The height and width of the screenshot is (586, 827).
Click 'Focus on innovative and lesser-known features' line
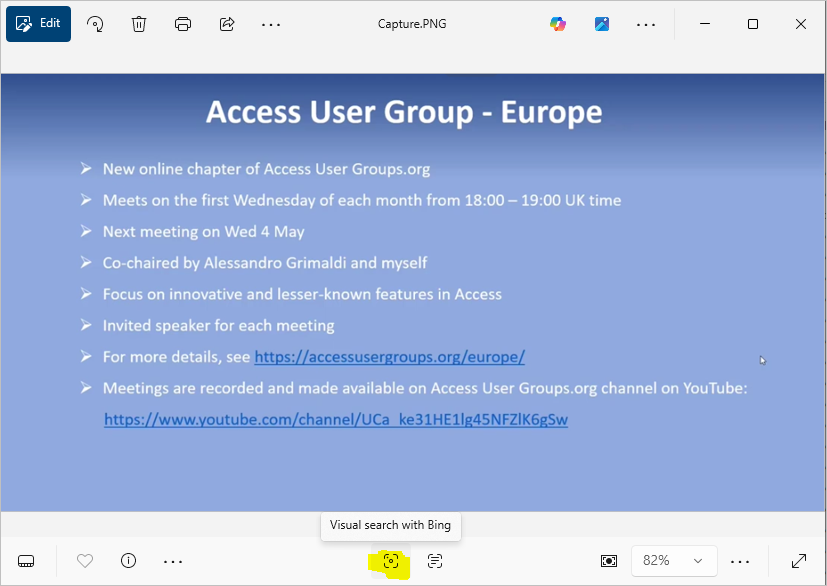click(302, 294)
